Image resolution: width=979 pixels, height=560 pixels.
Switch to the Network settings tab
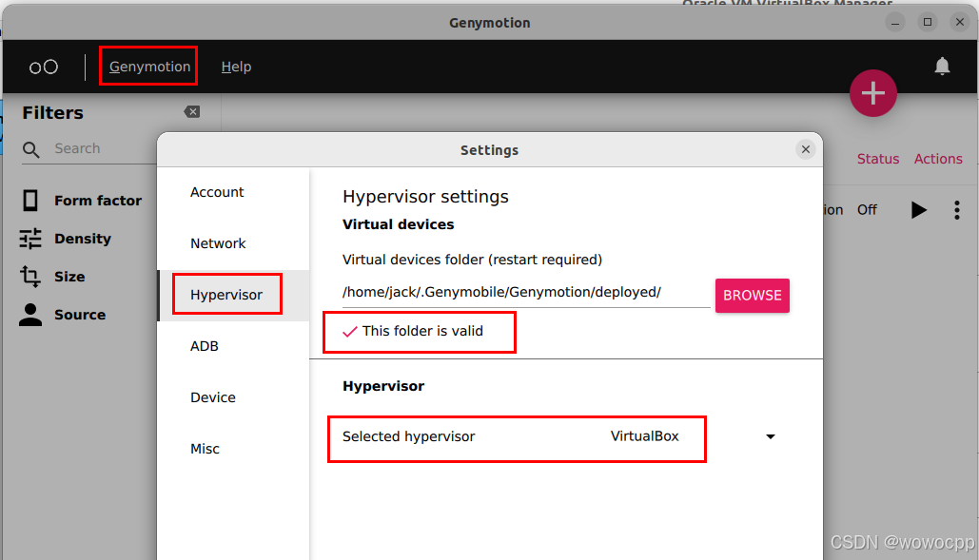(x=233, y=243)
